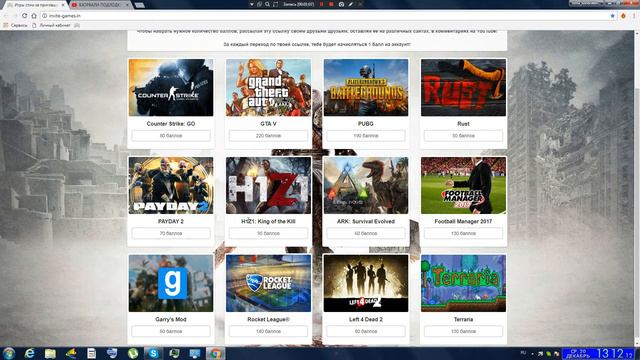
Task: Open the Rocket League cover image
Action: click(x=268, y=283)
